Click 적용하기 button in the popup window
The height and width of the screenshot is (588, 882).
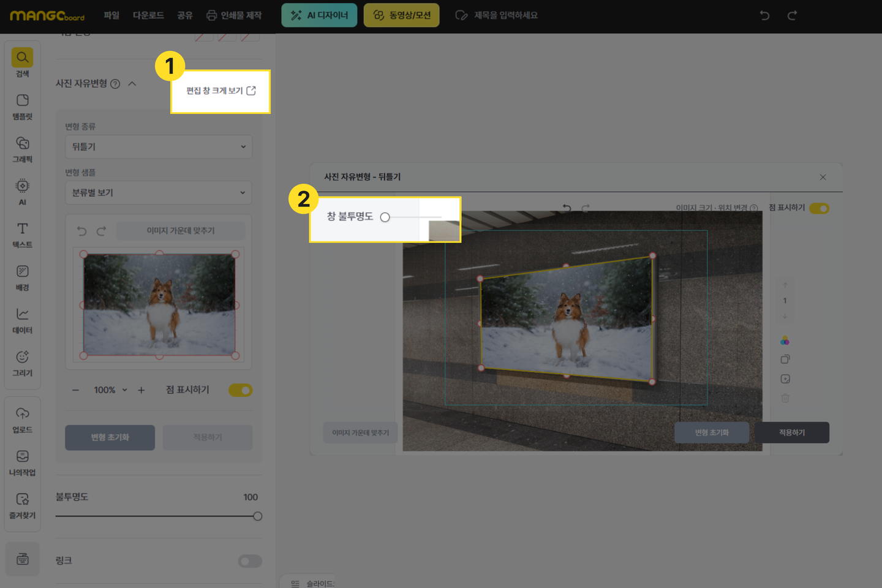(x=791, y=432)
